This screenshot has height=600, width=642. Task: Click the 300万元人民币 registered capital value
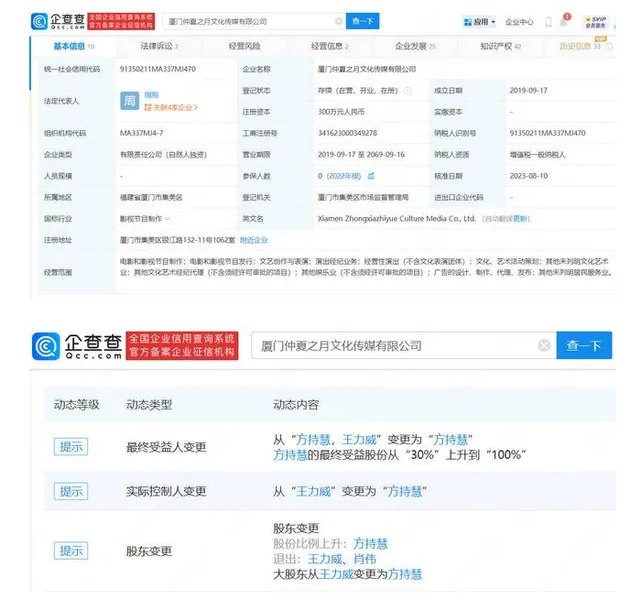pyautogui.click(x=341, y=112)
